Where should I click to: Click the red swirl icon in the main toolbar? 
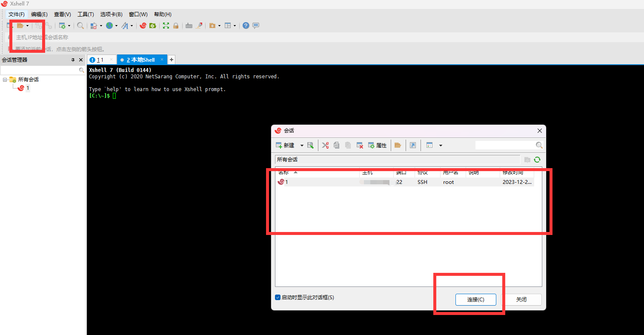pos(143,26)
